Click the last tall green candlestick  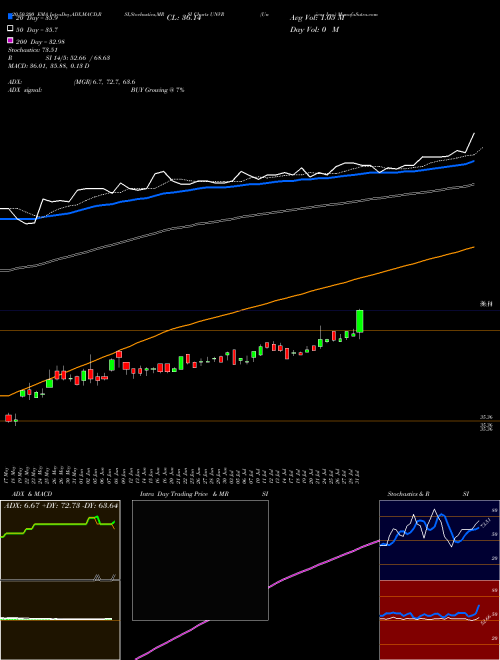pyautogui.click(x=360, y=322)
